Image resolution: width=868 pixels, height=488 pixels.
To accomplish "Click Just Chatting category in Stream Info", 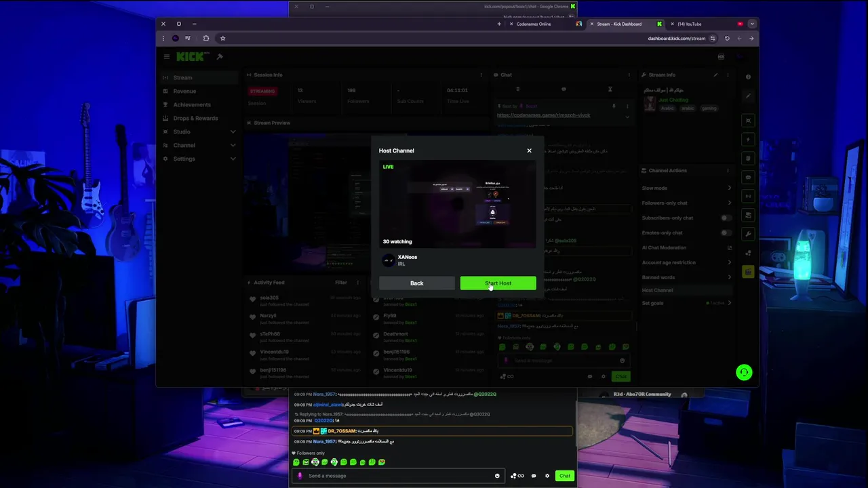I will click(x=673, y=100).
